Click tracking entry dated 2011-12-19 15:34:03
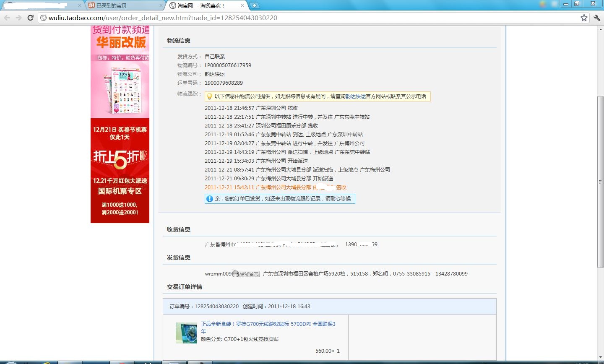Viewport: 604px width, 364px height. [256, 161]
